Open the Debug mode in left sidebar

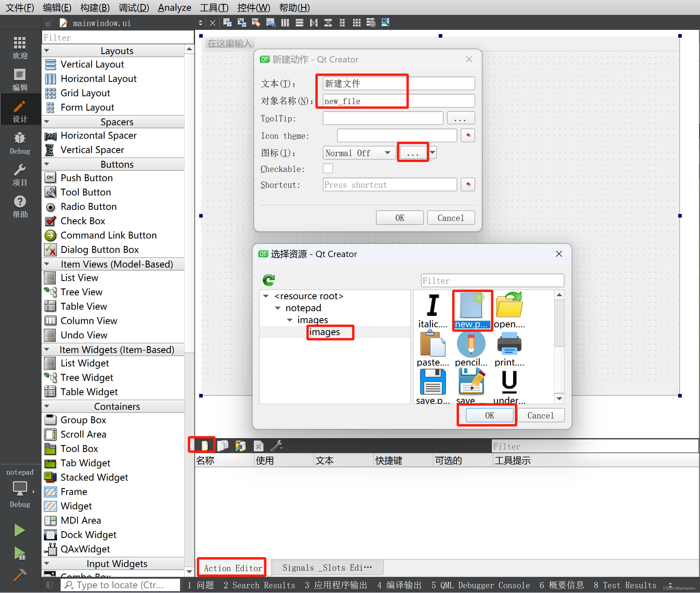coord(19,143)
